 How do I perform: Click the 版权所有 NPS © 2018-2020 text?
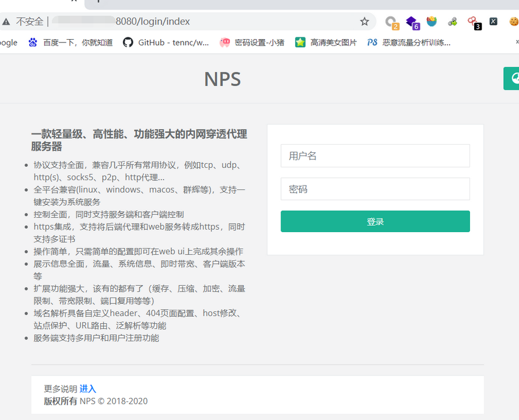(96, 401)
